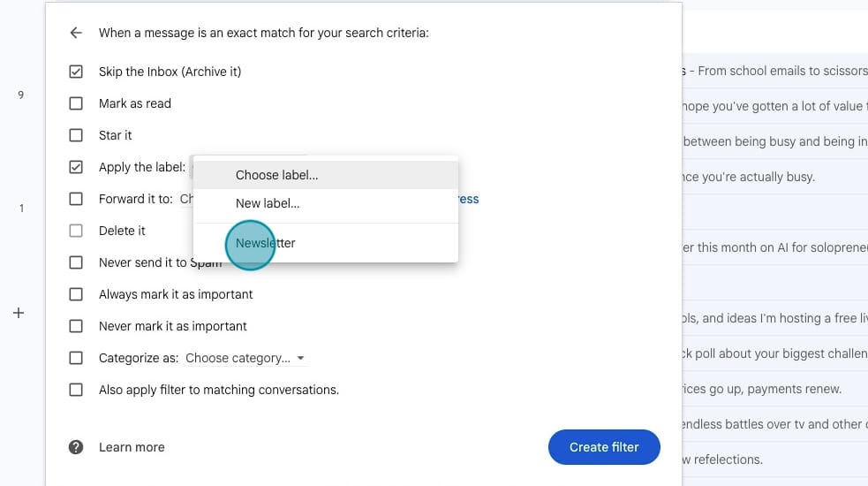The image size is (868, 486).
Task: Click the plus icon in left sidebar
Action: [18, 313]
